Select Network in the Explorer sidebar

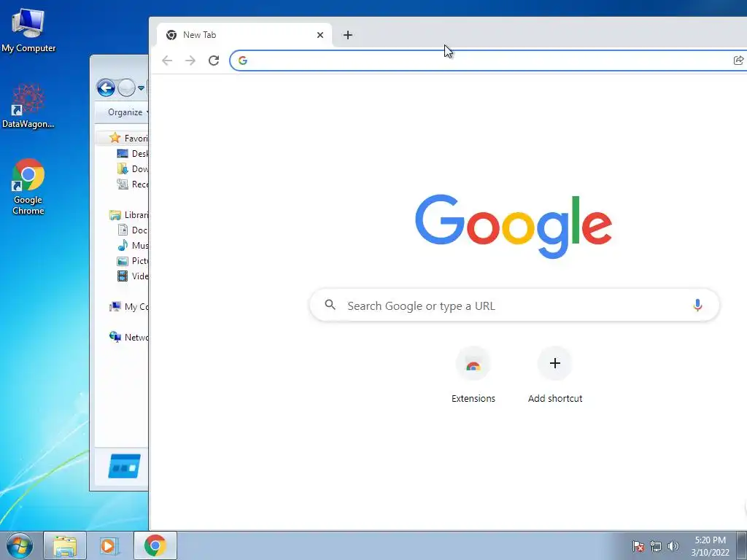(x=128, y=337)
